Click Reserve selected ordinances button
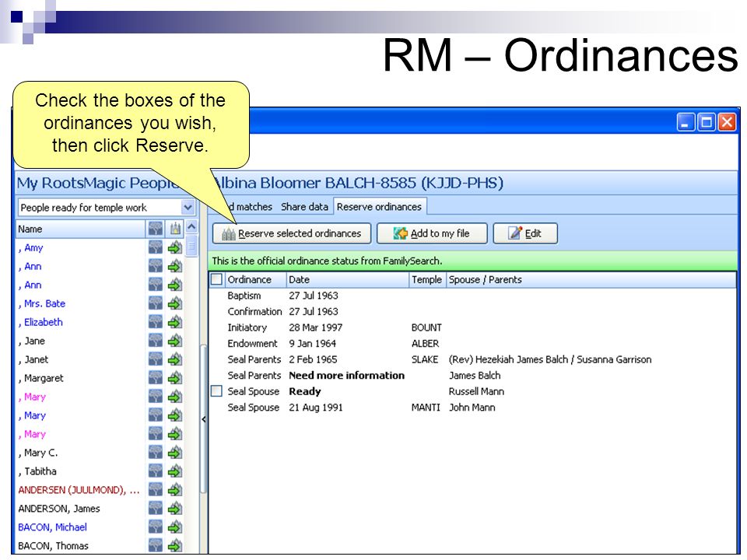 point(292,233)
